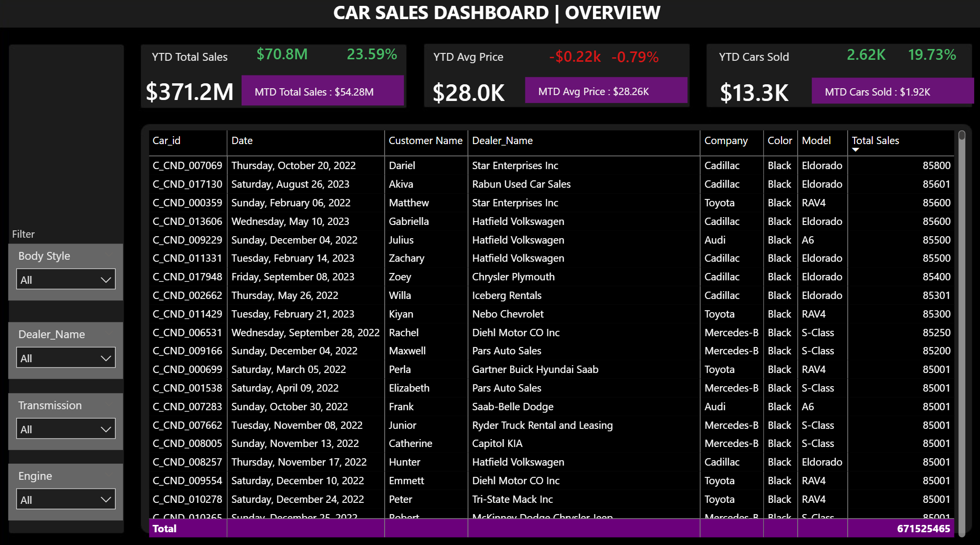Click the dashboard title heading

[x=496, y=13]
